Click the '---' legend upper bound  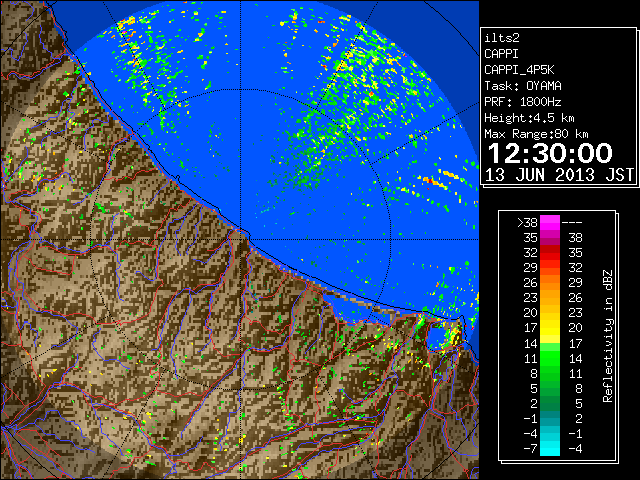pos(572,223)
